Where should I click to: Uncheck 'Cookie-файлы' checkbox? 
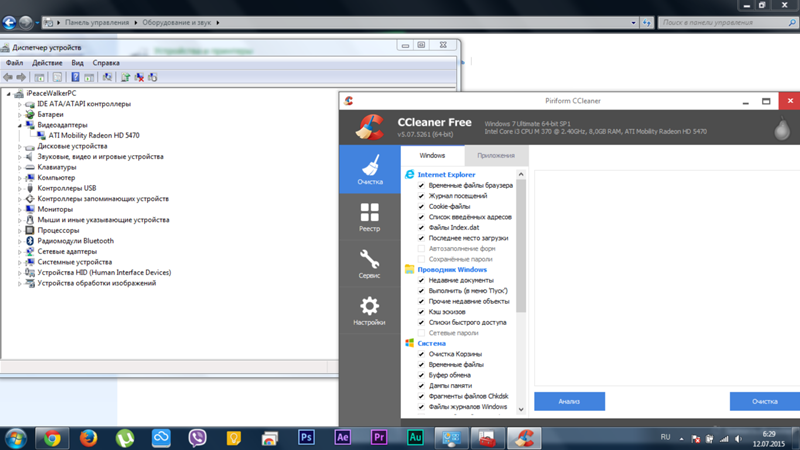click(421, 207)
